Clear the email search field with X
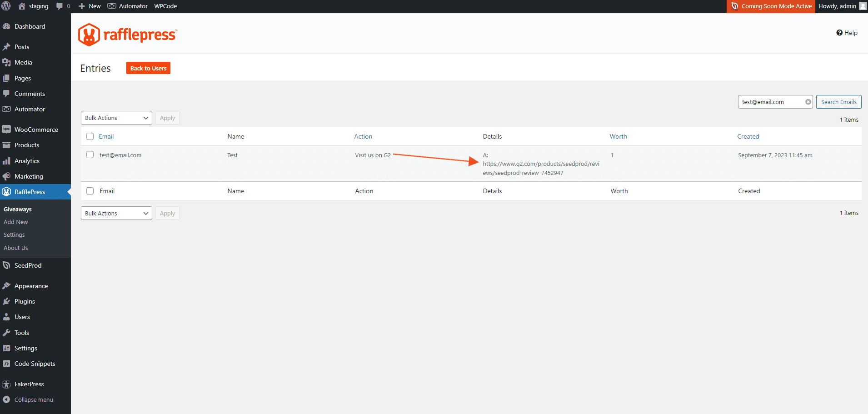The image size is (868, 414). pyautogui.click(x=808, y=102)
